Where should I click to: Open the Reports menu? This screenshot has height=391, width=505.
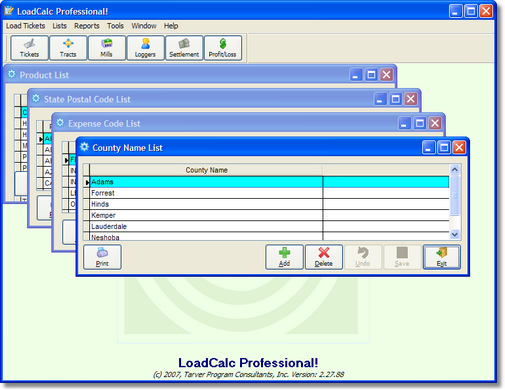point(87,26)
